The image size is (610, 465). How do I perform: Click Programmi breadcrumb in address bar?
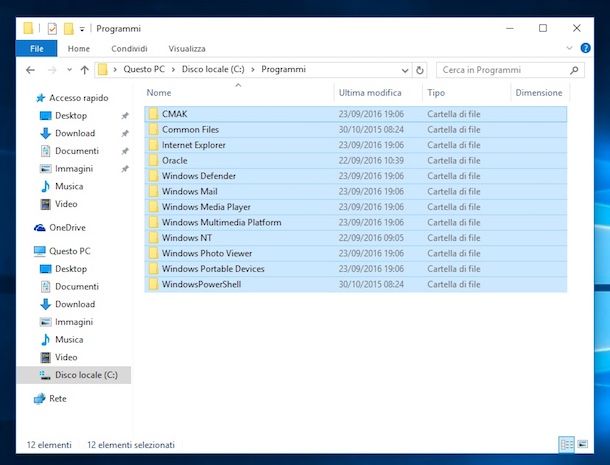(283, 69)
